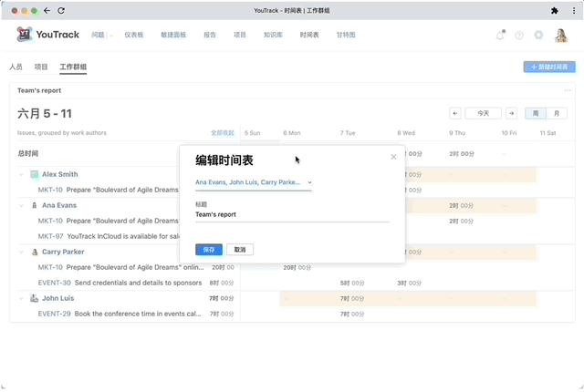Viewport: 584px width, 392px height.
Task: Open the work authors dropdown in dialog
Action: [x=254, y=182]
